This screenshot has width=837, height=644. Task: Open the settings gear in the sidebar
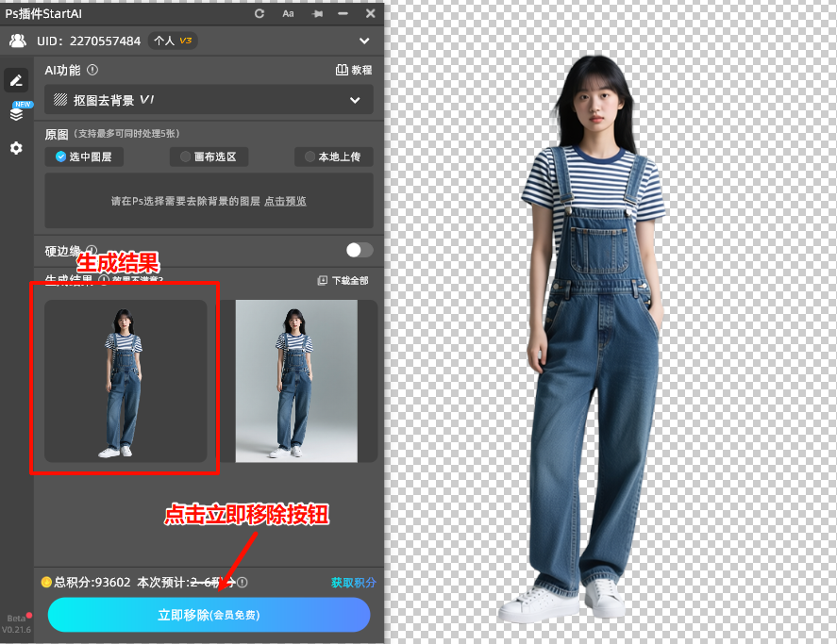click(x=15, y=148)
